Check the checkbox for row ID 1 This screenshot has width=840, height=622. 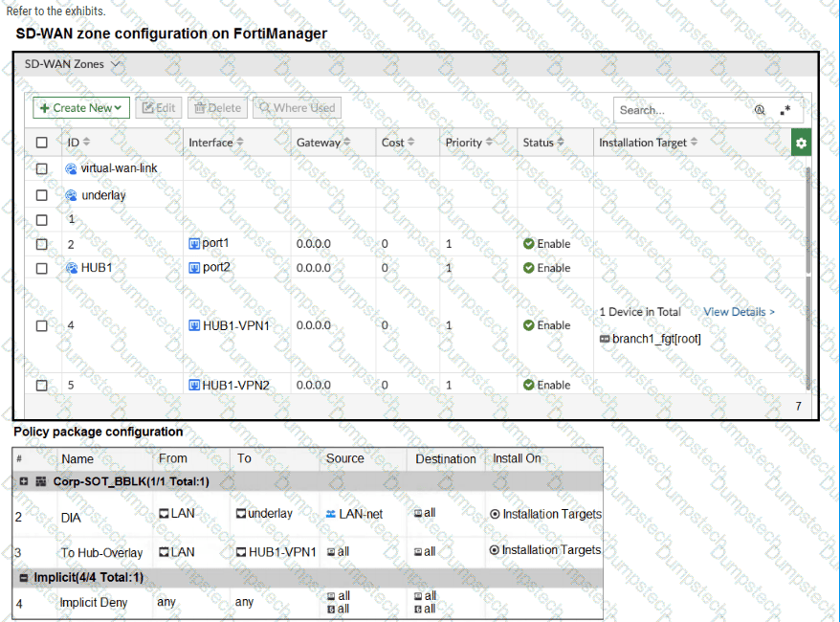click(41, 220)
